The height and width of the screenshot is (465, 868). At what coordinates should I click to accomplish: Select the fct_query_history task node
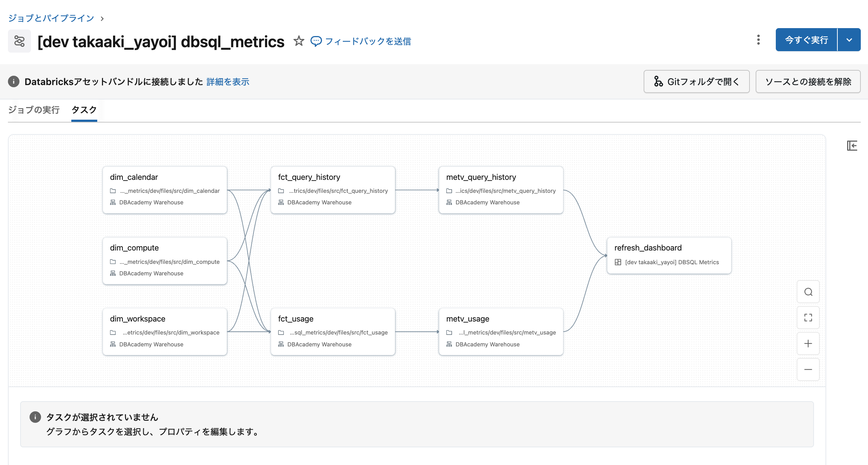(332, 190)
